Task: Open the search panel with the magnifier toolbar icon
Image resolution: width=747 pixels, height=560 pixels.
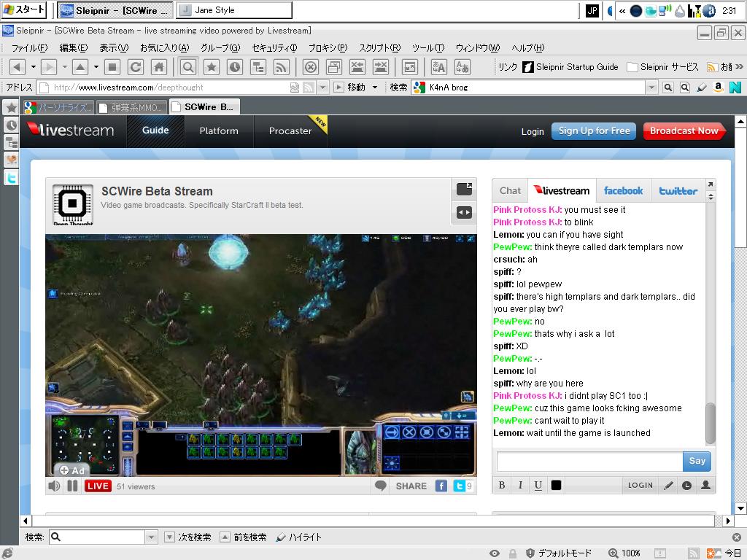Action: coord(188,67)
